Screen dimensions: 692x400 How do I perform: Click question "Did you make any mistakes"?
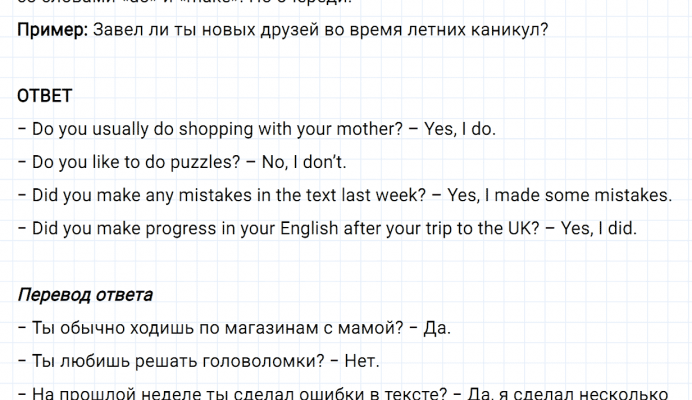coord(224,195)
